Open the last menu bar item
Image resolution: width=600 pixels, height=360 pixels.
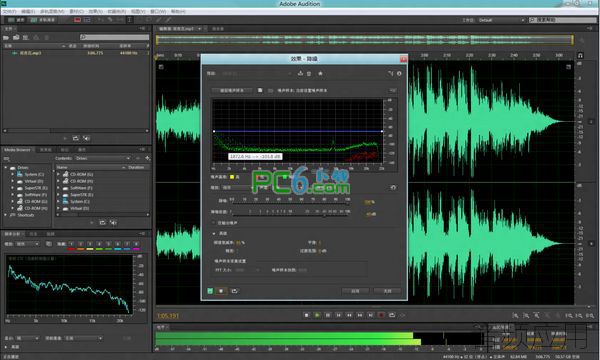point(178,11)
